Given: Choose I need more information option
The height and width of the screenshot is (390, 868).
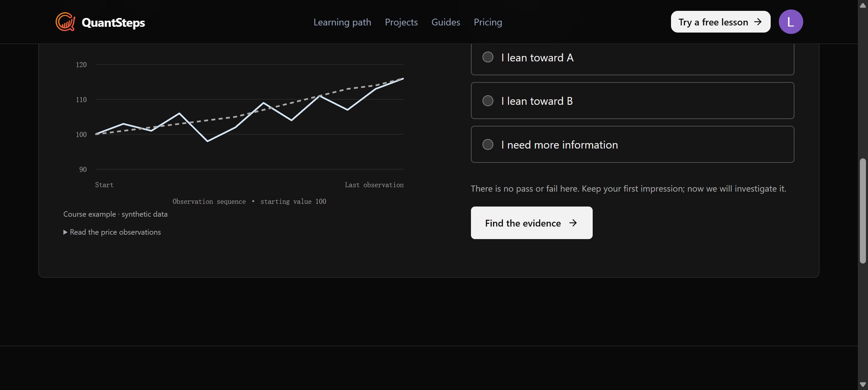Looking at the screenshot, I should coord(632,144).
